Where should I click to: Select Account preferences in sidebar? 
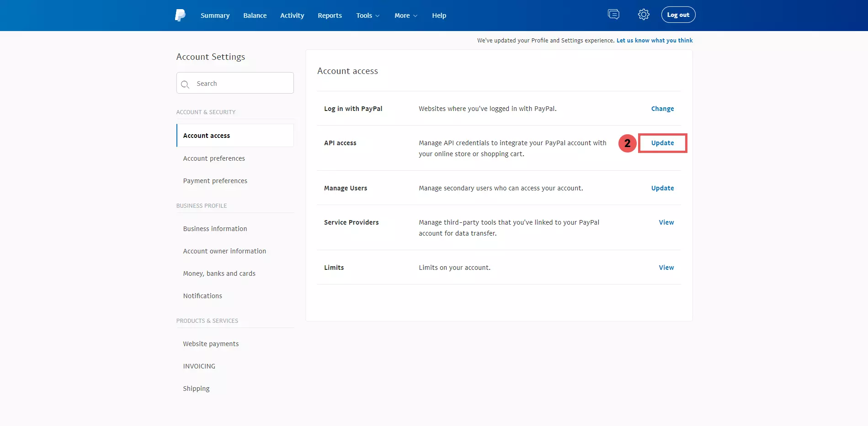point(214,158)
